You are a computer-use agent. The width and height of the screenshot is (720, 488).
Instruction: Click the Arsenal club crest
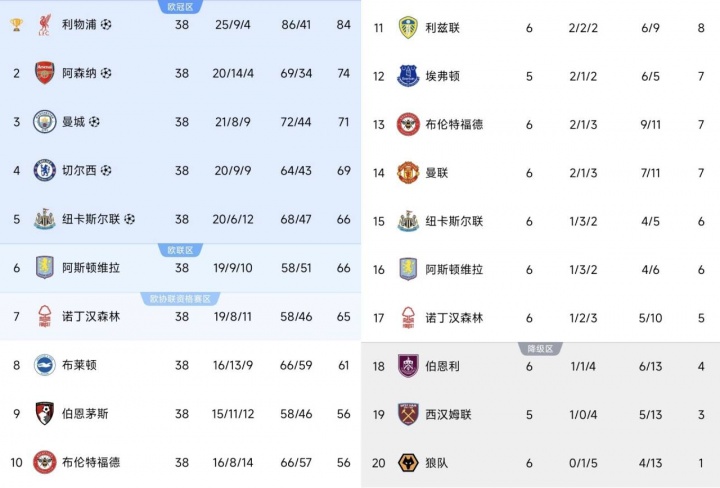click(44, 73)
